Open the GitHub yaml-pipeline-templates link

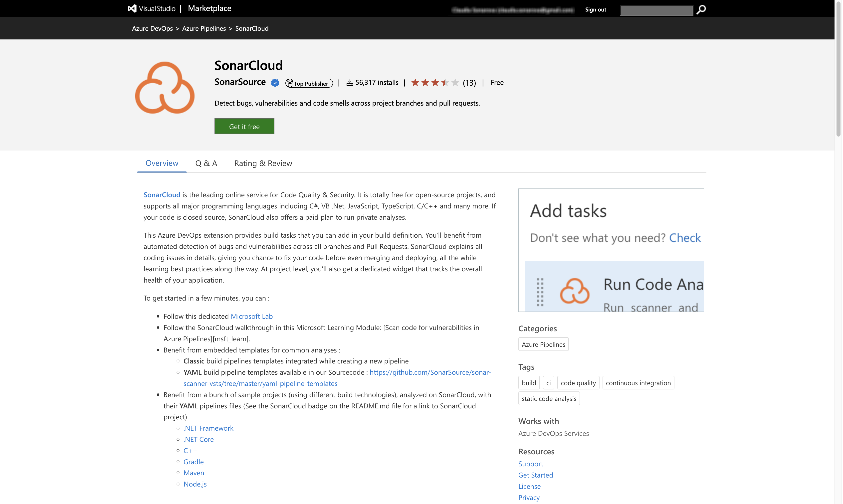pyautogui.click(x=337, y=378)
